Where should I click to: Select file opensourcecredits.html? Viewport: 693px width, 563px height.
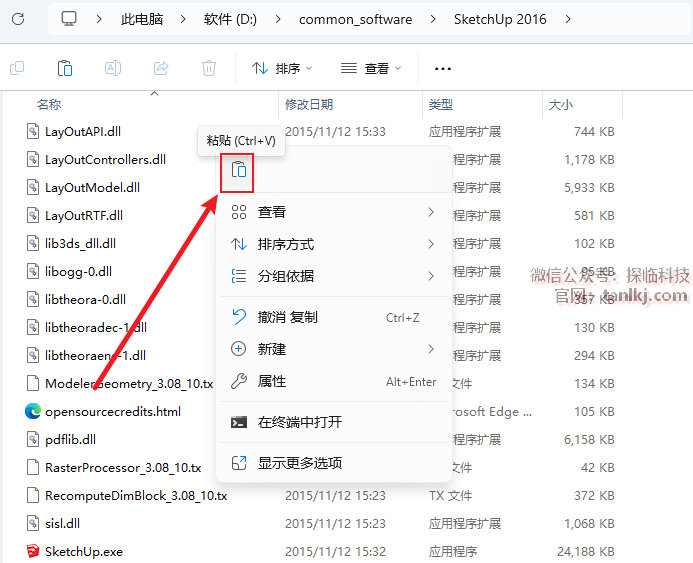tap(113, 411)
